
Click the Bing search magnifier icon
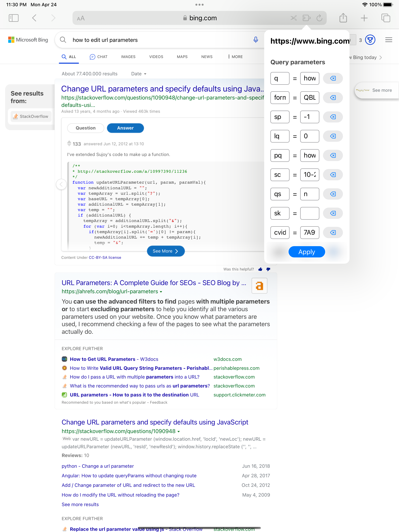(63, 40)
